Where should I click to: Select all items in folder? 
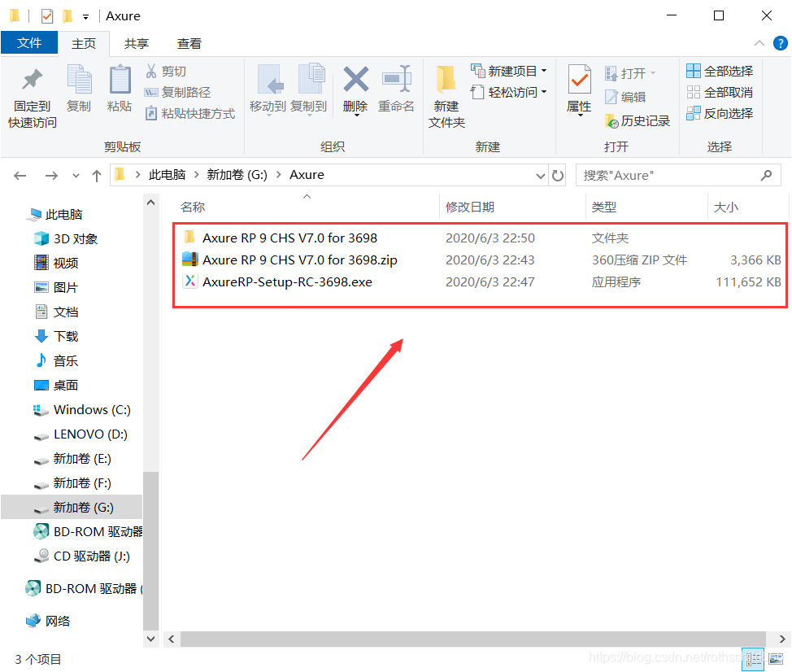click(720, 72)
